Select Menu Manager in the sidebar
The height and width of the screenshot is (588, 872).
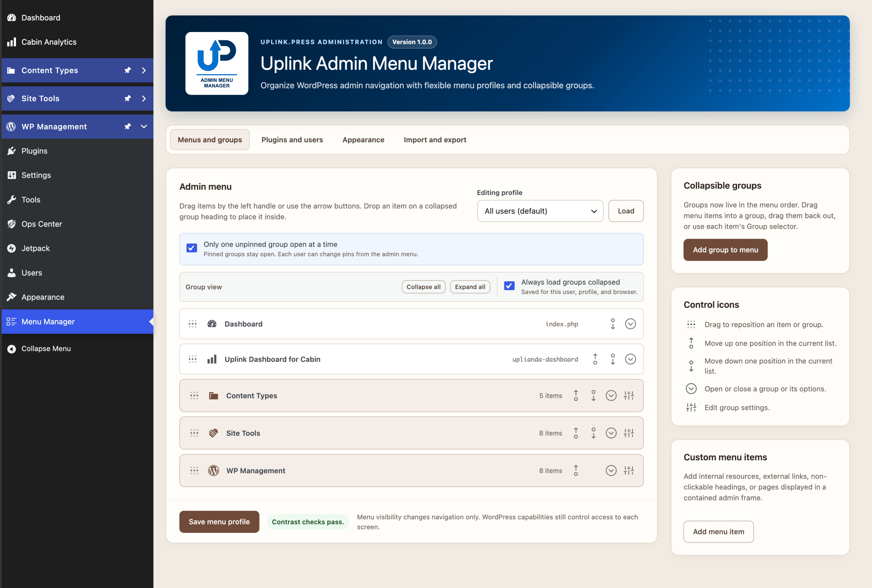[78, 322]
